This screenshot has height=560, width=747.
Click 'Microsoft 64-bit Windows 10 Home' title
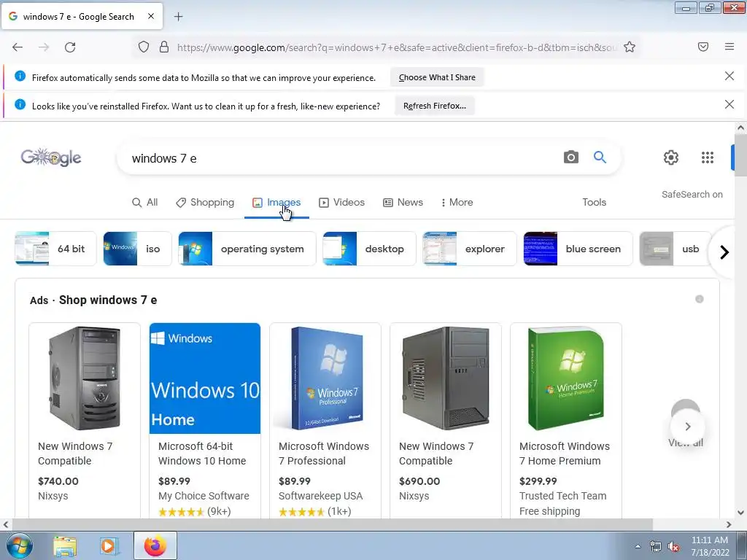(203, 454)
